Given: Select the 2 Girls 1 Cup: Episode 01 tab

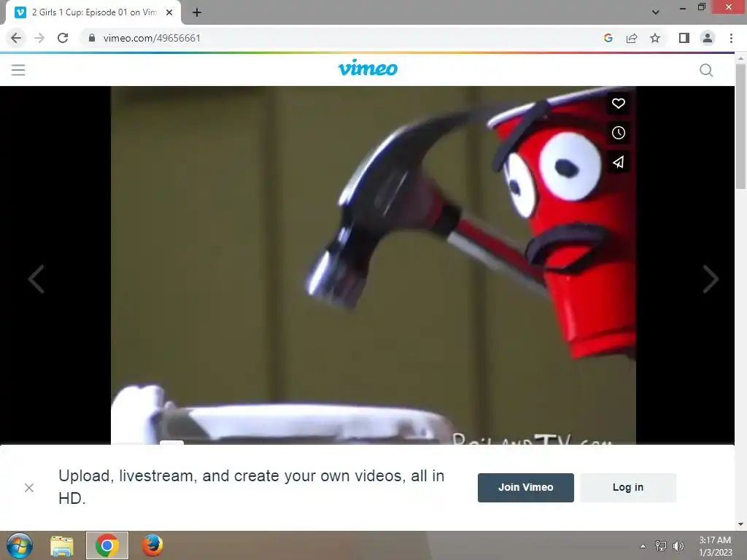Looking at the screenshot, I should [x=93, y=12].
